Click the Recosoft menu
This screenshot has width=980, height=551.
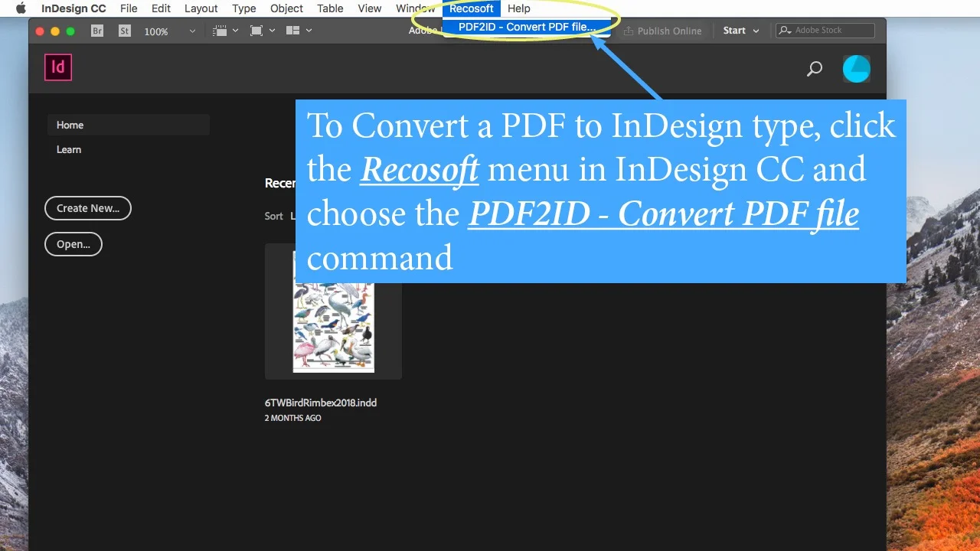pos(472,8)
